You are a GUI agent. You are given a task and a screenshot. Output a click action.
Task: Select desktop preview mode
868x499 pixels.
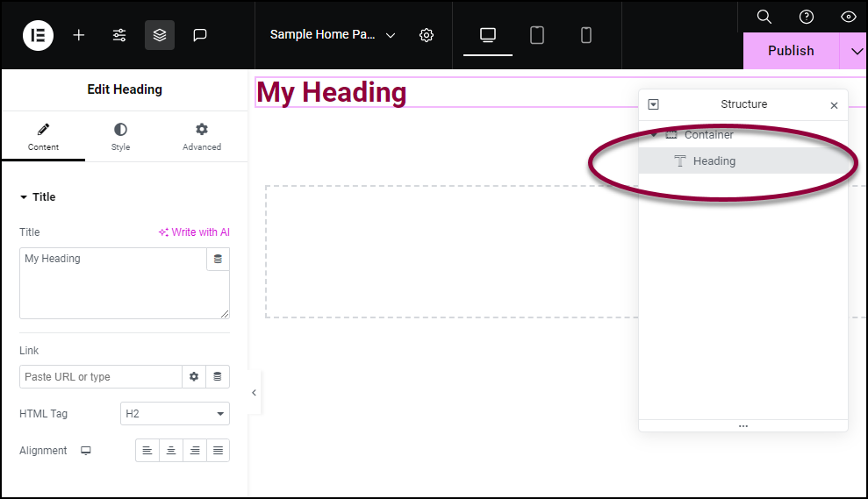(488, 35)
